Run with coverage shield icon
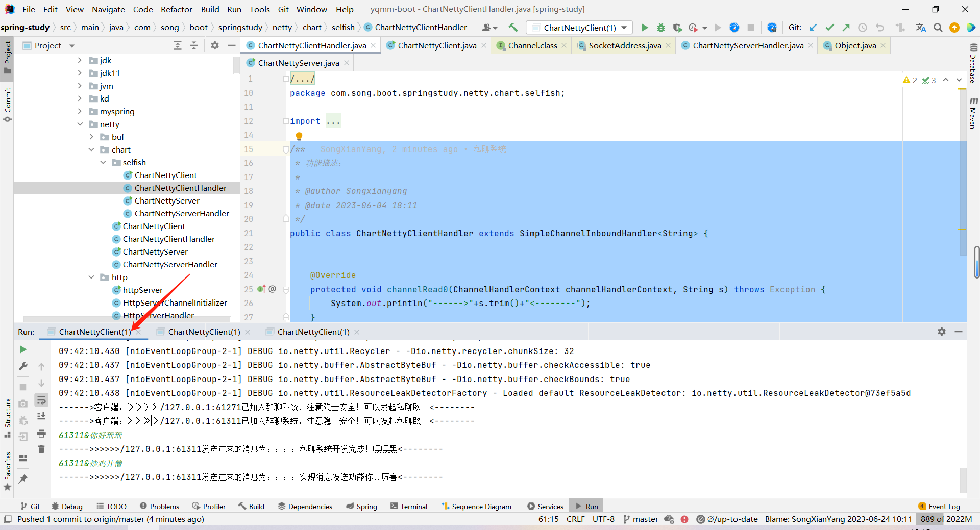 pos(677,28)
